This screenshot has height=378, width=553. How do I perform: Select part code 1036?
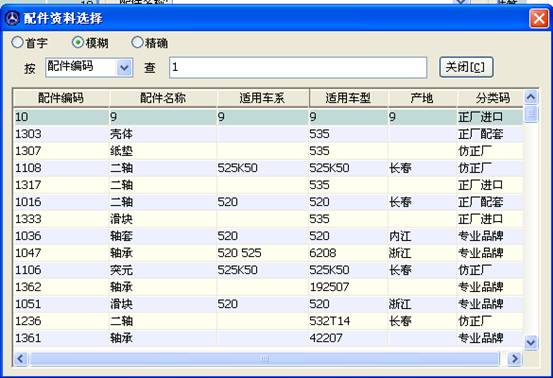(28, 236)
